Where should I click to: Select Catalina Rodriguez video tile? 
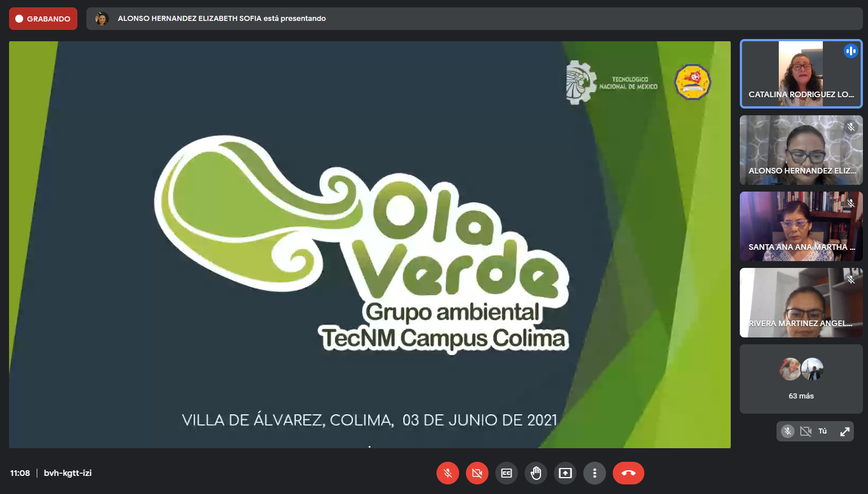pos(801,73)
